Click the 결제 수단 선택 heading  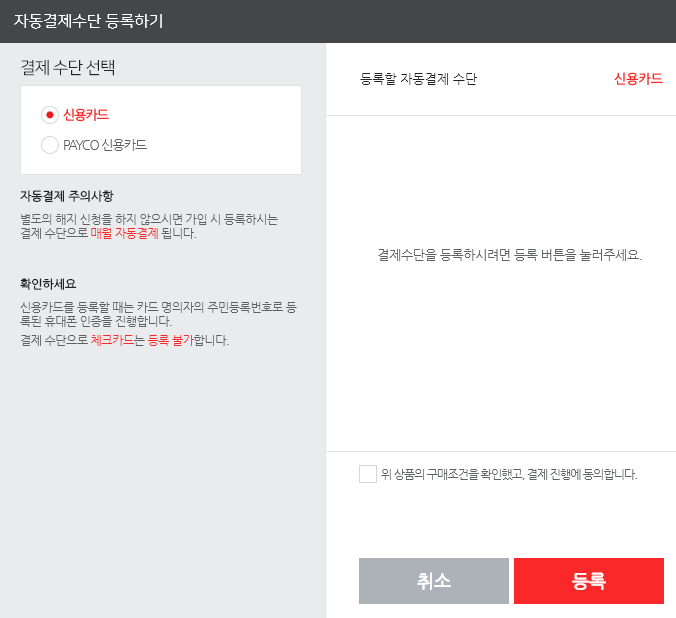coord(68,67)
